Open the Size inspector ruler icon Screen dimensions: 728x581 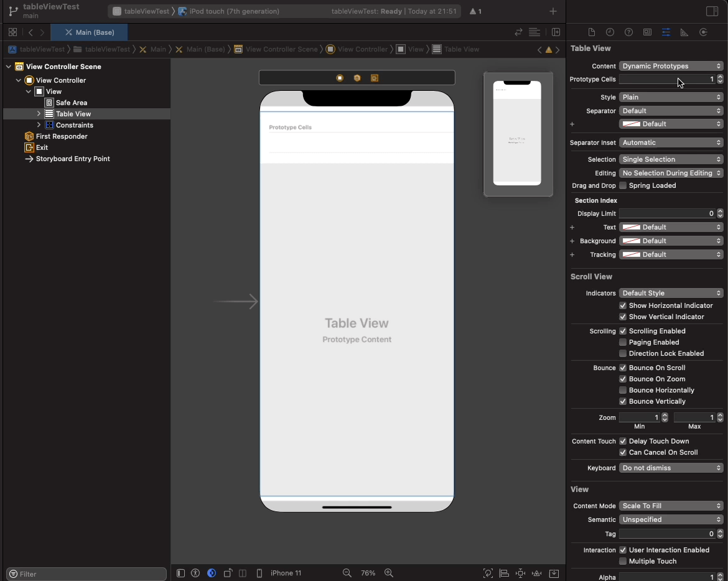(x=684, y=32)
